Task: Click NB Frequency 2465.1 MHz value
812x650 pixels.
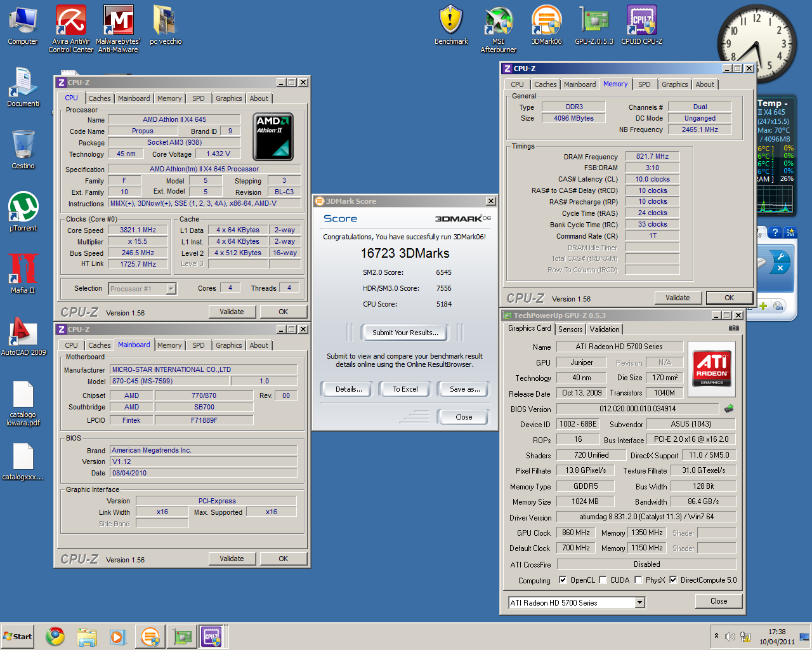Action: (x=700, y=129)
